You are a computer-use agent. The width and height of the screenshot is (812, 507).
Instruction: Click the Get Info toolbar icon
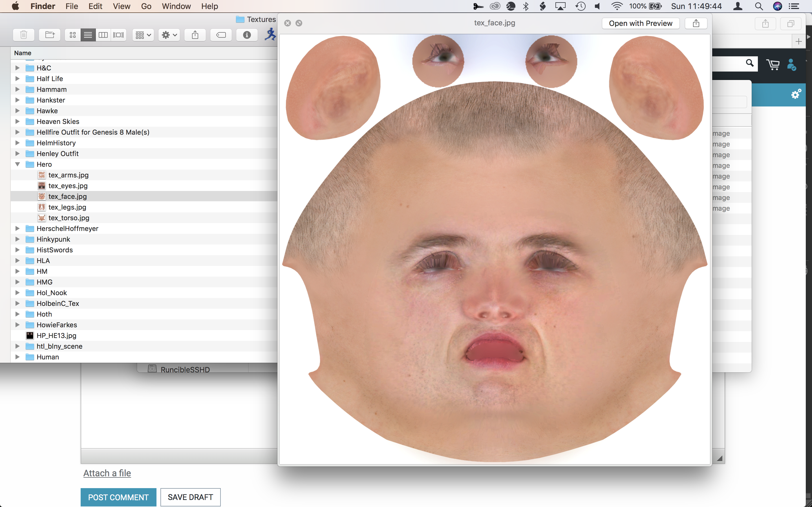tap(247, 35)
